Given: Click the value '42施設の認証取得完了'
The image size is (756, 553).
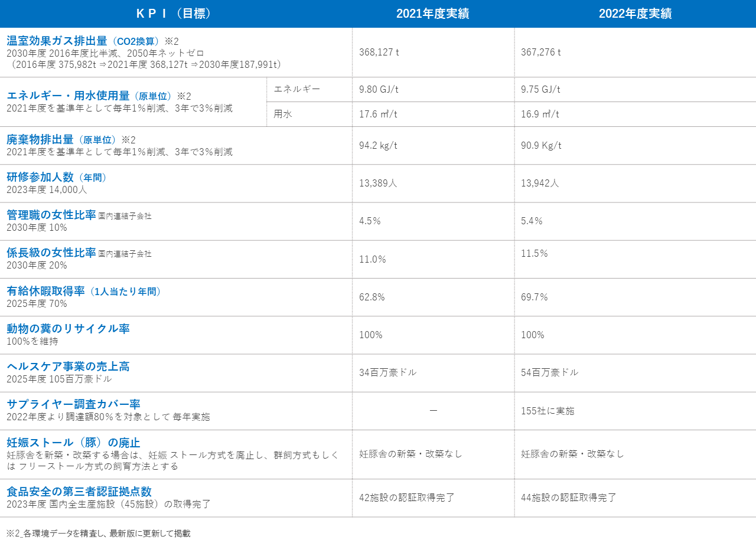Looking at the screenshot, I should pos(407,498).
